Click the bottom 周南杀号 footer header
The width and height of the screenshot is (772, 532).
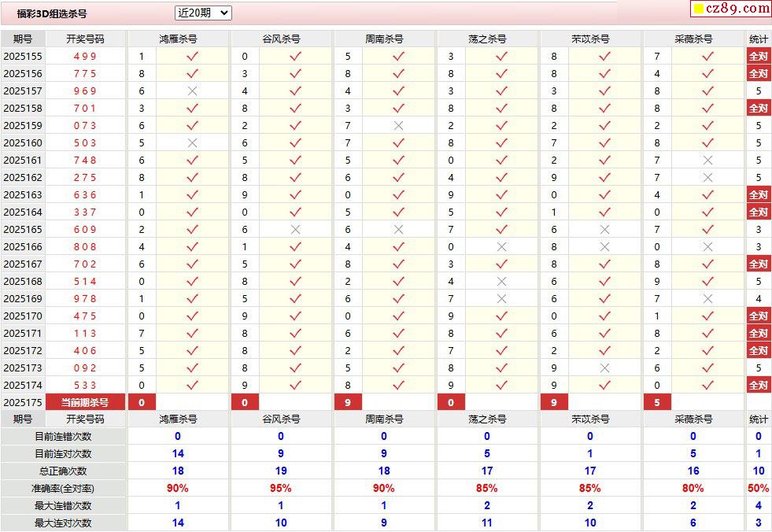coord(384,419)
